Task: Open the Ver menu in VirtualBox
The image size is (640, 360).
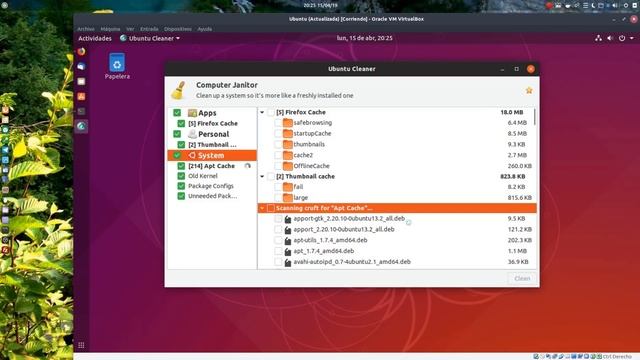Action: pyautogui.click(x=130, y=29)
